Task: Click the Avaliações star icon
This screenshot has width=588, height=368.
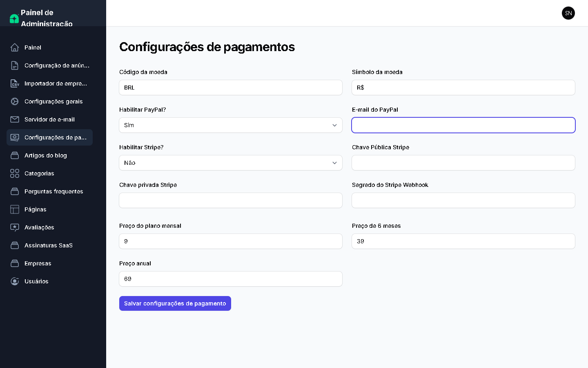Action: click(x=15, y=227)
